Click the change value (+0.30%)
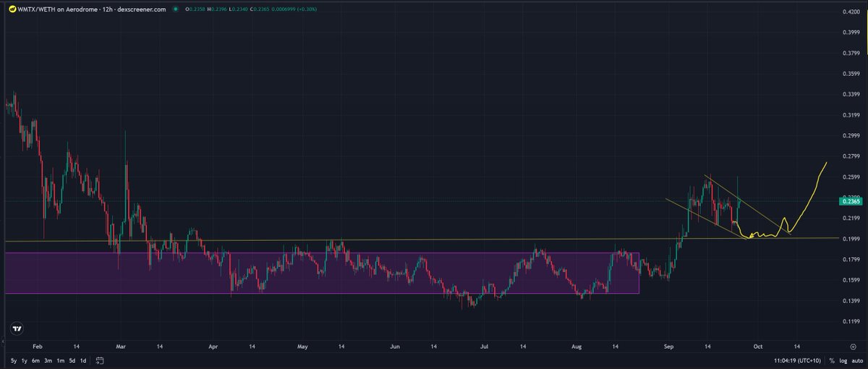 point(305,9)
